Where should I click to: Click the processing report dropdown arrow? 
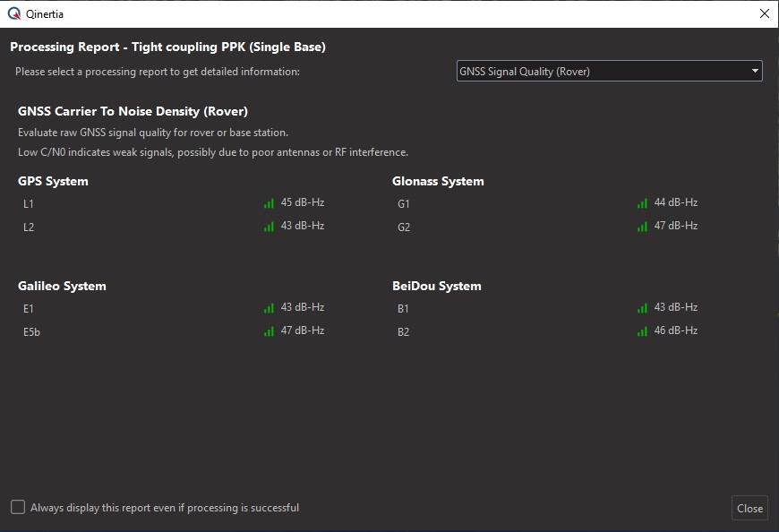click(x=755, y=71)
